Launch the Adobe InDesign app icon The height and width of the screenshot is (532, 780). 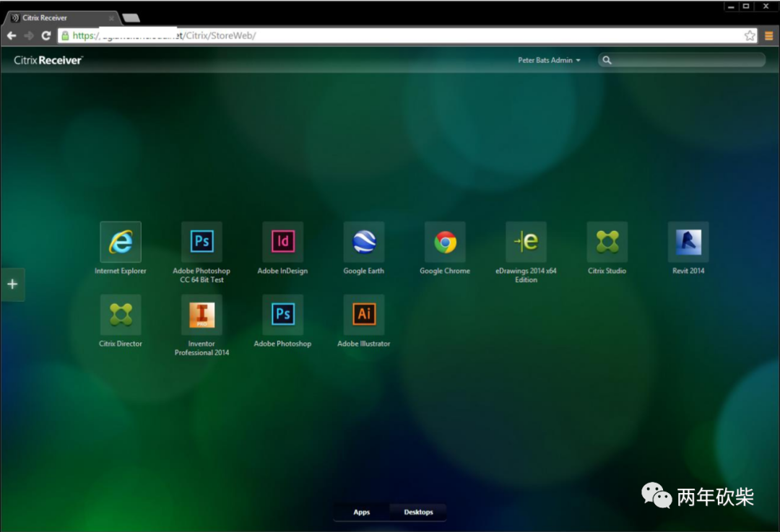[282, 242]
